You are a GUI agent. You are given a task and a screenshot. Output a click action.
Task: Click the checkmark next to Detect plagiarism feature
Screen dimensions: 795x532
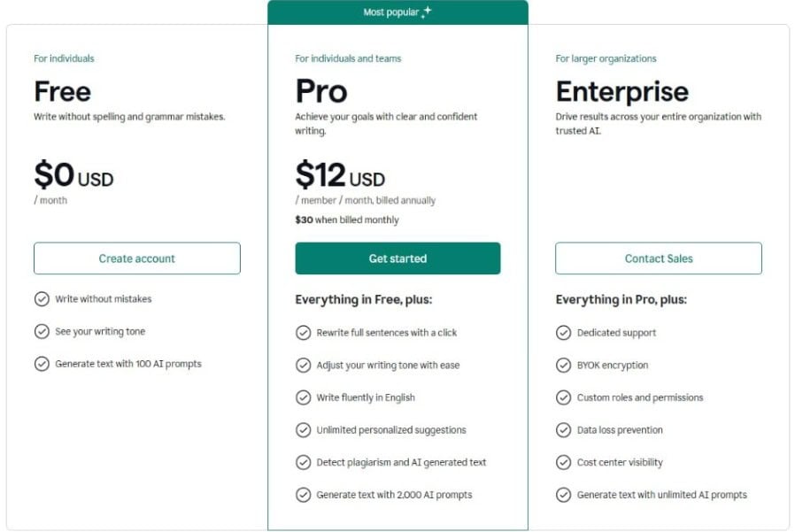[302, 462]
